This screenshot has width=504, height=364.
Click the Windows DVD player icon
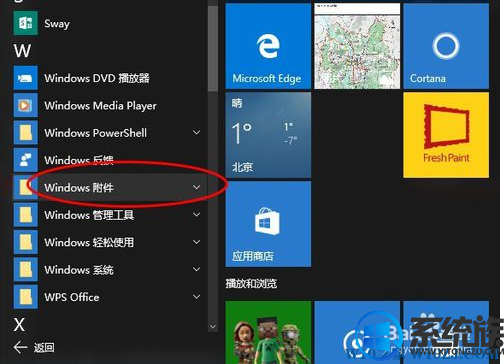[25, 78]
